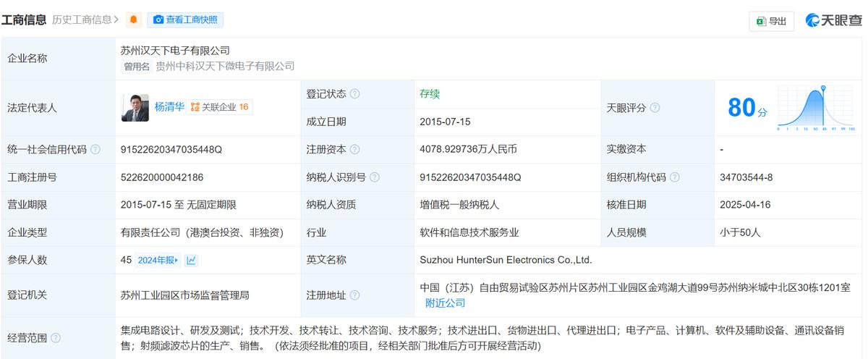This screenshot has height=359, width=868.
Task: Open legal representative 杨清华 photo
Action: 135,107
